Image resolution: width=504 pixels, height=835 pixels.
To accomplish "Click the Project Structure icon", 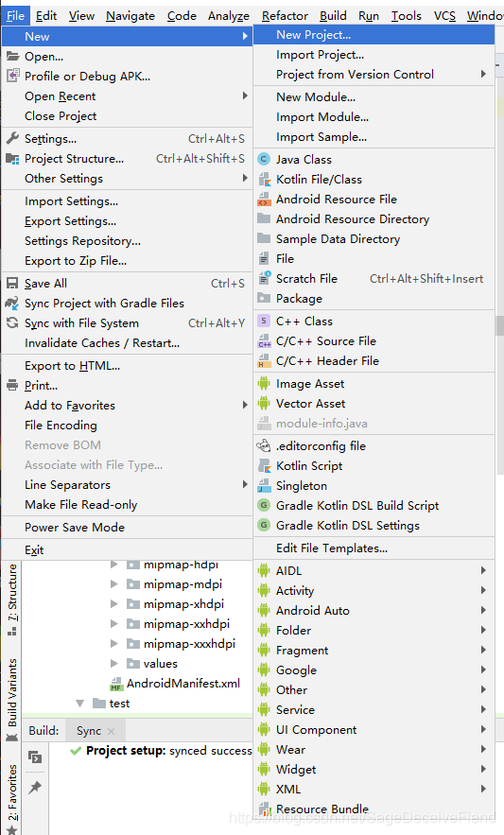I will coord(12,159).
